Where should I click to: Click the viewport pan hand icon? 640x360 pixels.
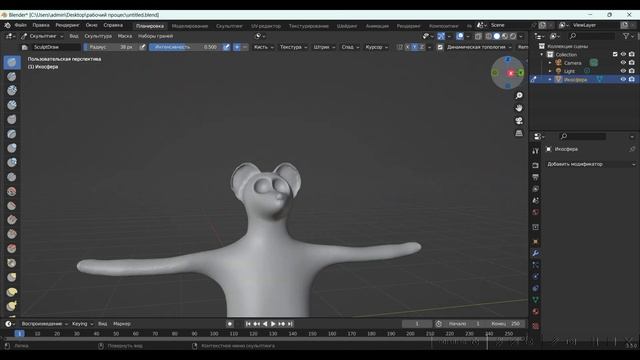519,108
